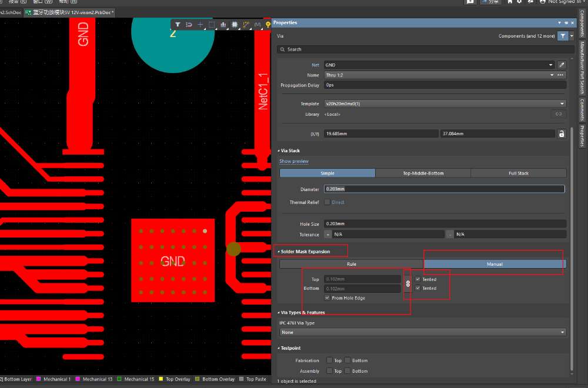Switch to the Top-Middle-Bottom via stack tab
Image resolution: width=588 pixels, height=388 pixels.
pos(423,173)
